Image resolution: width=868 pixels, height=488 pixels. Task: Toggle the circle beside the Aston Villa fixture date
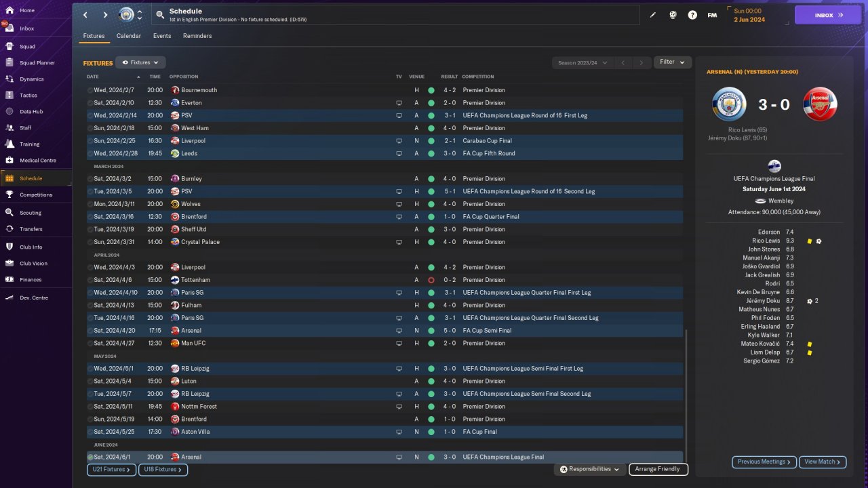click(x=90, y=432)
